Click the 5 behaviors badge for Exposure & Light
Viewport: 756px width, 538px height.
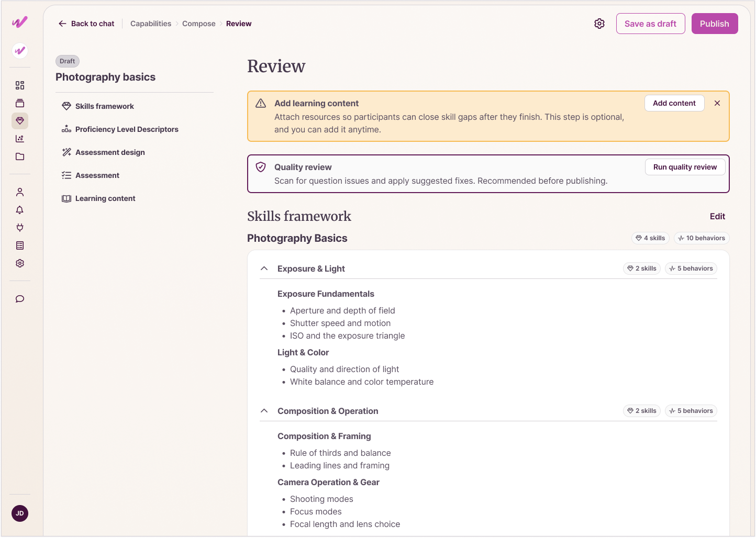tap(691, 268)
